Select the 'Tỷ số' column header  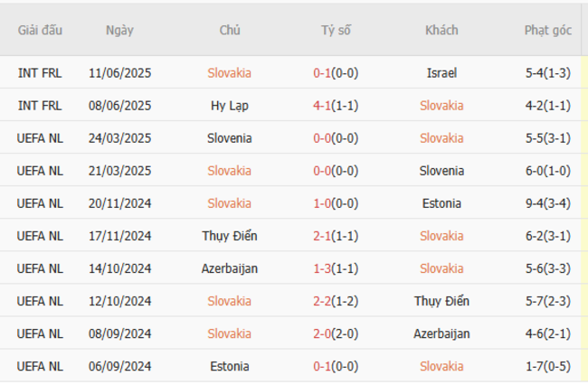pos(336,30)
